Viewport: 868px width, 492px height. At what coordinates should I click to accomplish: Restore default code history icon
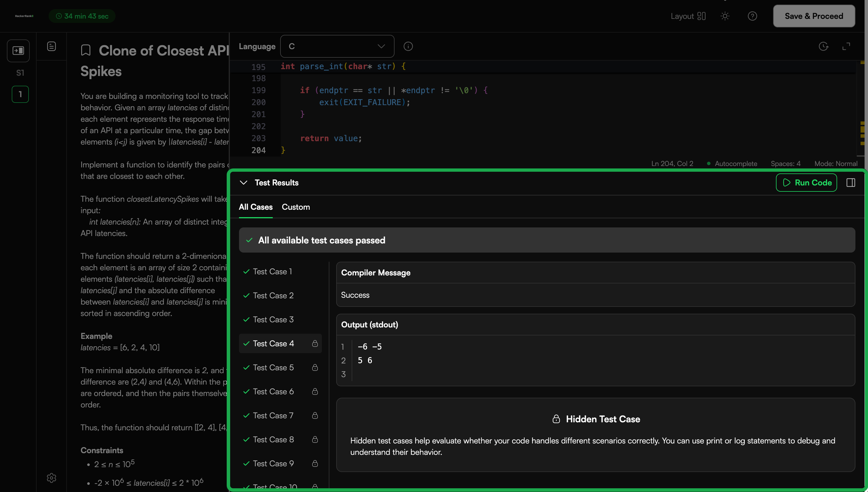coord(823,46)
